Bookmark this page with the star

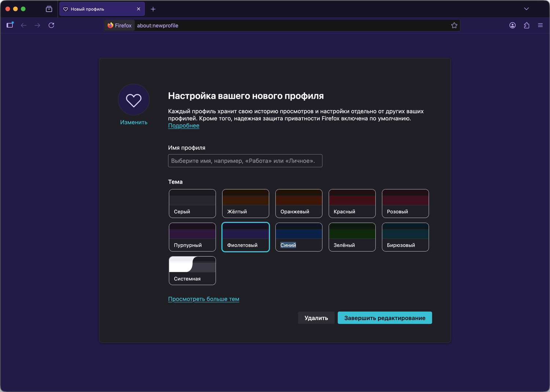point(454,25)
